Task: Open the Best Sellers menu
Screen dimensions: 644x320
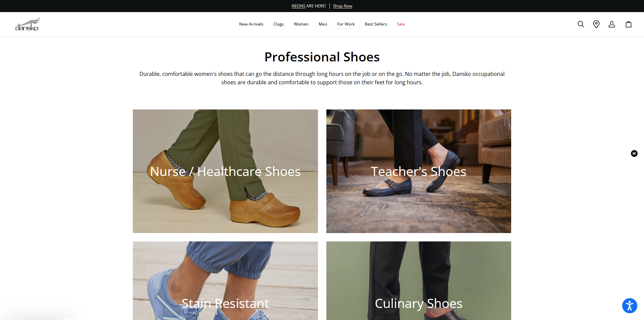Action: (x=376, y=24)
